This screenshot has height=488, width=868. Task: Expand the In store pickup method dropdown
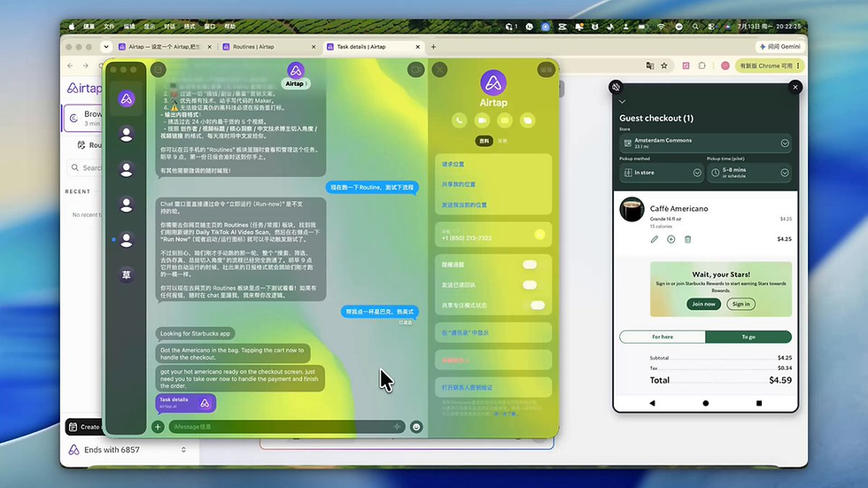coord(697,173)
